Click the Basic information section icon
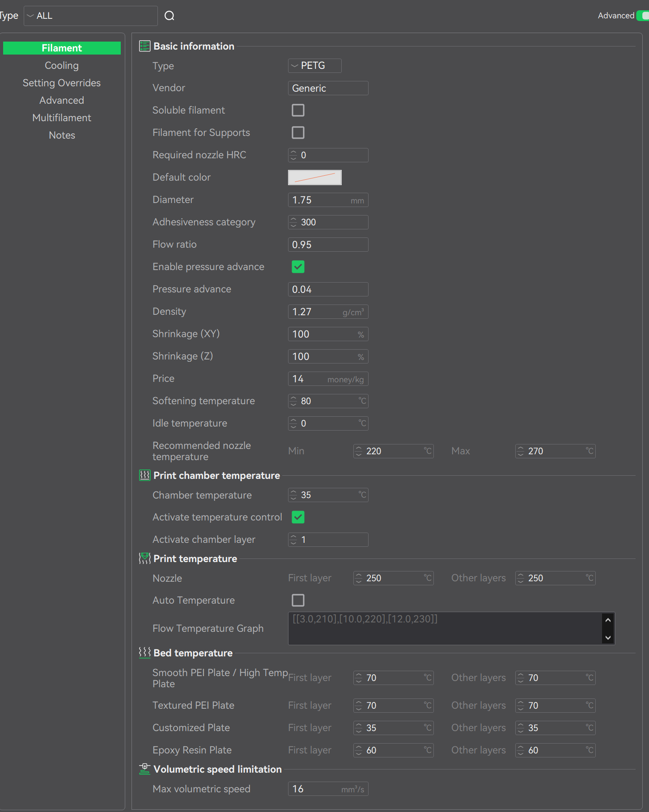Viewport: 649px width, 812px height. [144, 46]
